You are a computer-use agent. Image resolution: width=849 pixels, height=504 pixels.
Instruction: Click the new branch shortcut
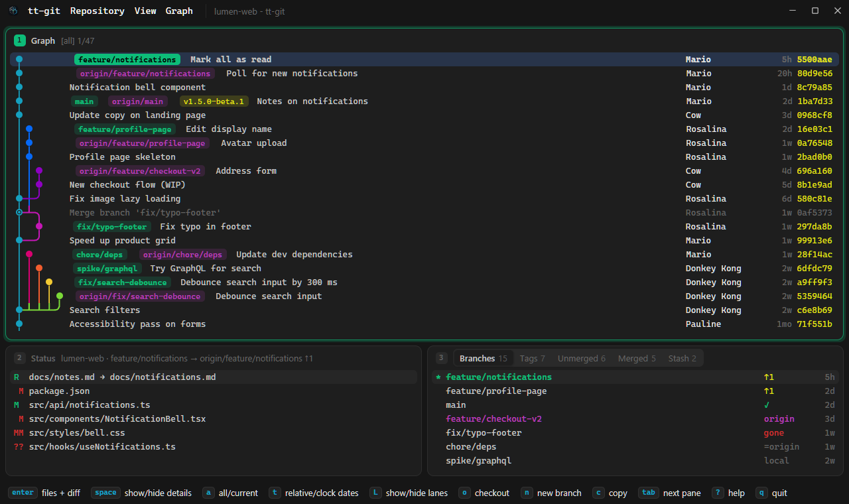tap(551, 493)
